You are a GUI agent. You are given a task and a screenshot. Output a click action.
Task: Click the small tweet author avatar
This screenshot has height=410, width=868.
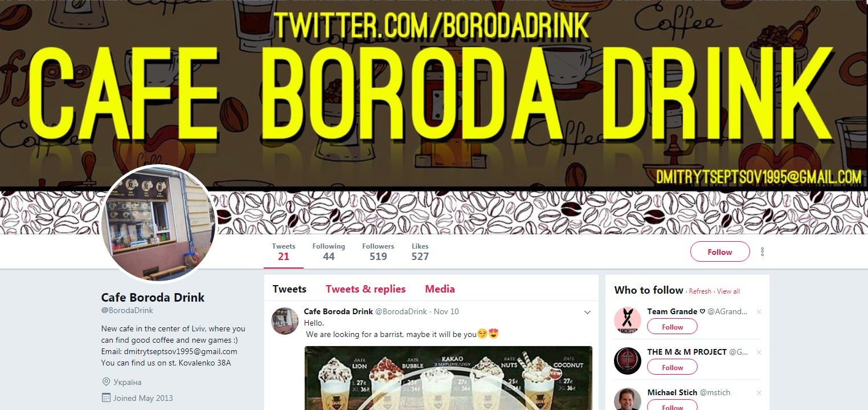[285, 321]
